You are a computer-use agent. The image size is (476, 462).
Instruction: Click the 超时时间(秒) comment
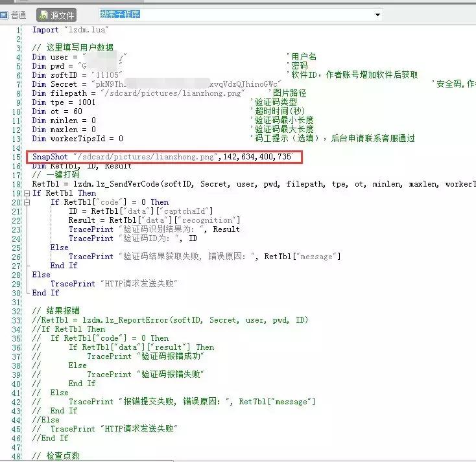(278, 111)
